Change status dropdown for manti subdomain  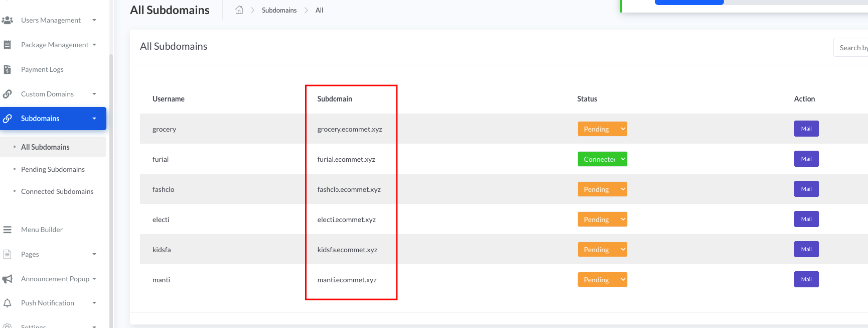click(x=602, y=280)
